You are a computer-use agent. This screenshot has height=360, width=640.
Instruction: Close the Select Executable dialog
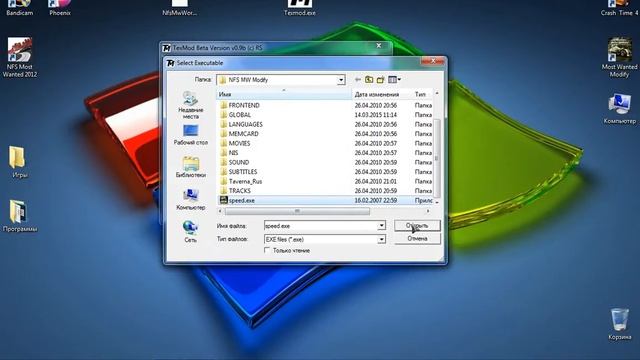coord(433,62)
